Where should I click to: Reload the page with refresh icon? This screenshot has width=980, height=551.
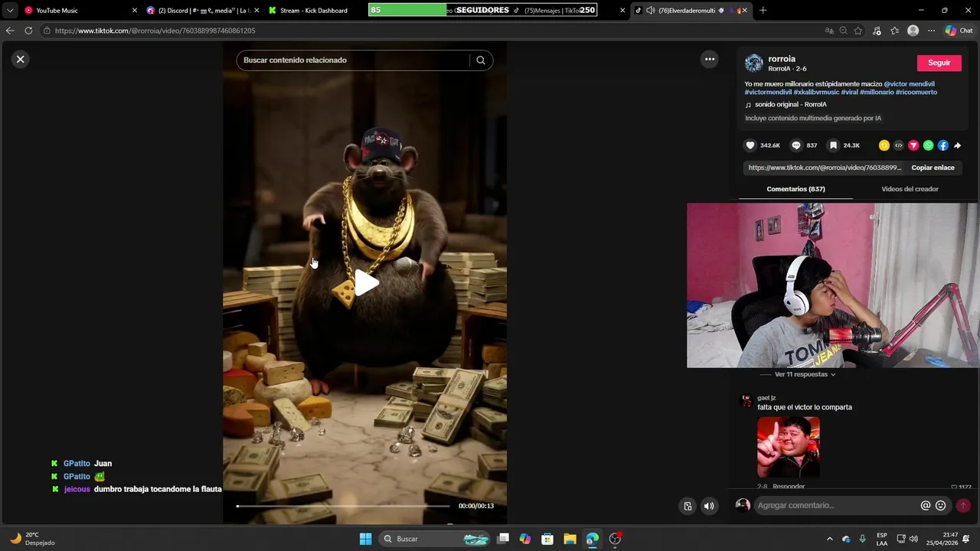click(28, 31)
